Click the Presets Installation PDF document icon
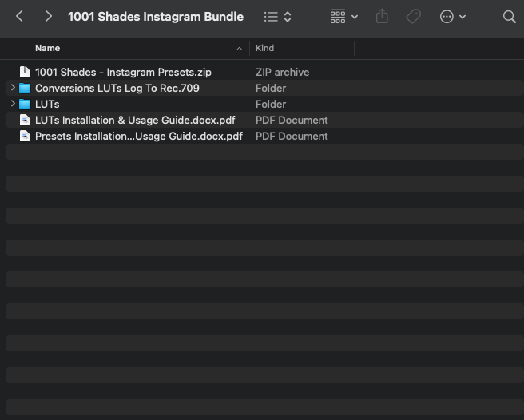The height and width of the screenshot is (420, 524). [x=25, y=136]
